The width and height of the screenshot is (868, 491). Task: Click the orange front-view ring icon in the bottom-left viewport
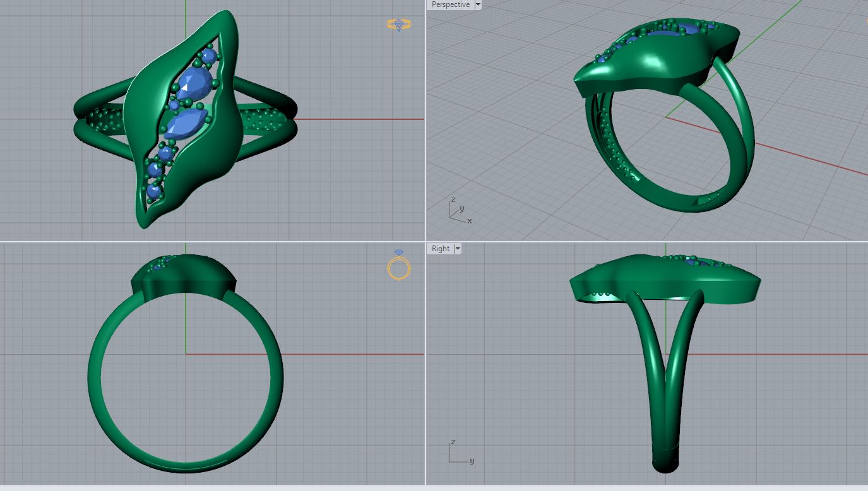point(398,267)
